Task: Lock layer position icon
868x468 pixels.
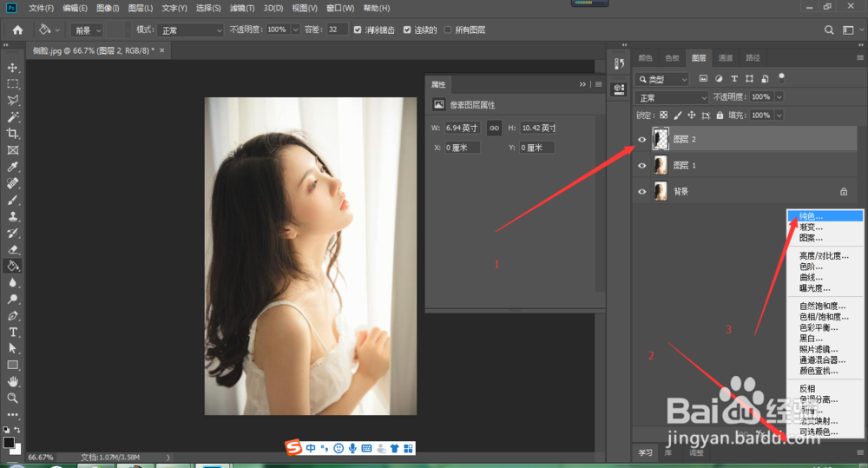Action: pos(692,115)
